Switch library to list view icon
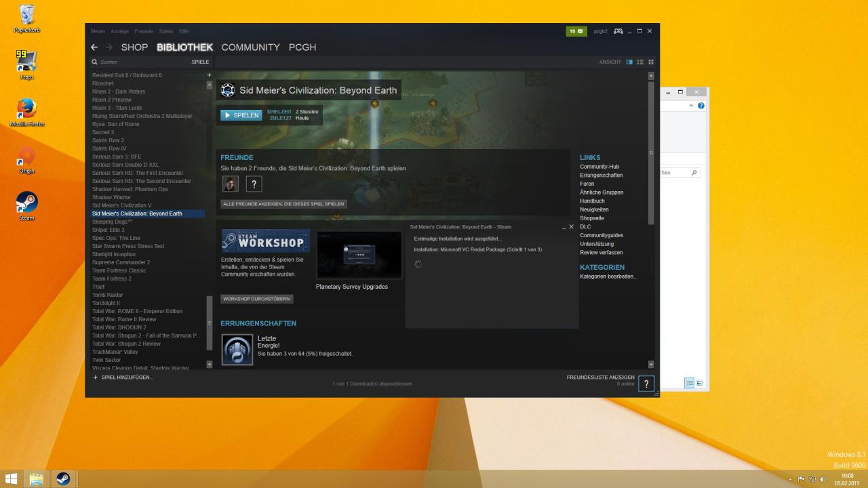This screenshot has height=488, width=868. pos(640,62)
